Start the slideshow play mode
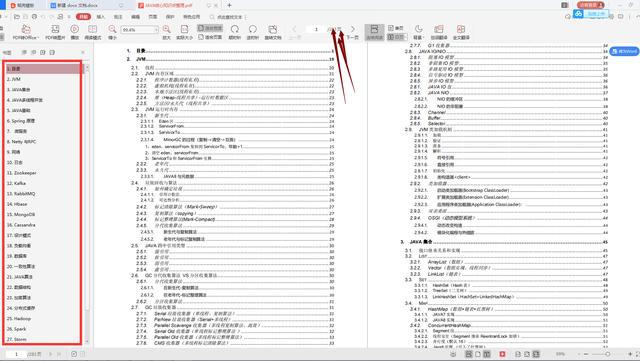640x361 pixels. point(75,32)
